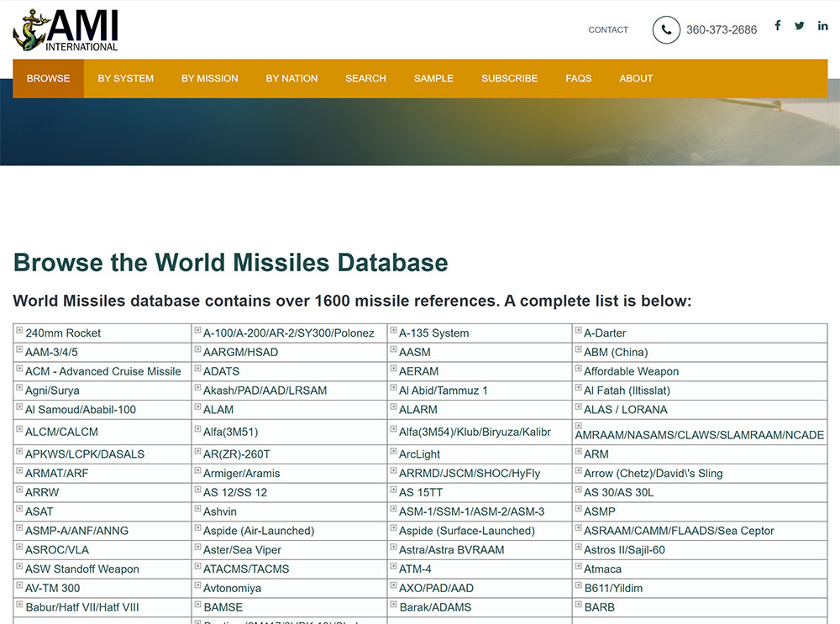This screenshot has height=624, width=840.
Task: Open the By System menu item
Action: [x=125, y=78]
